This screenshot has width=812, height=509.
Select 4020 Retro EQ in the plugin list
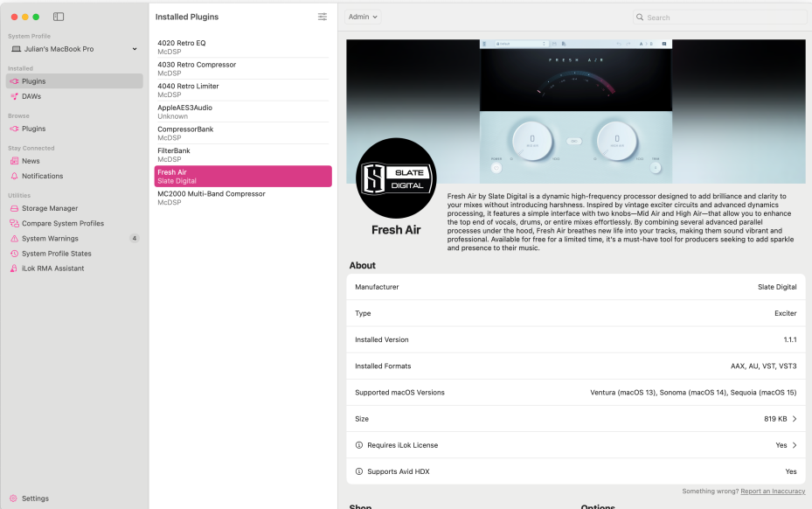[x=243, y=46]
